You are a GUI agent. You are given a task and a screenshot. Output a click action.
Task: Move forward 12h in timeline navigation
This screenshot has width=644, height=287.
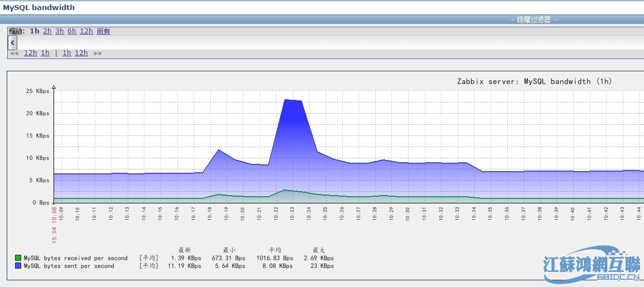(81, 53)
